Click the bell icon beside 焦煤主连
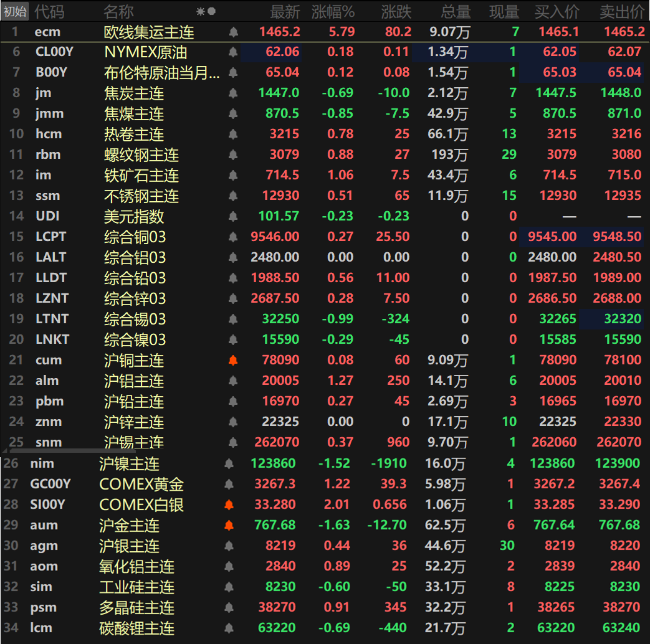Screen dimensions: 650x644 [233, 113]
